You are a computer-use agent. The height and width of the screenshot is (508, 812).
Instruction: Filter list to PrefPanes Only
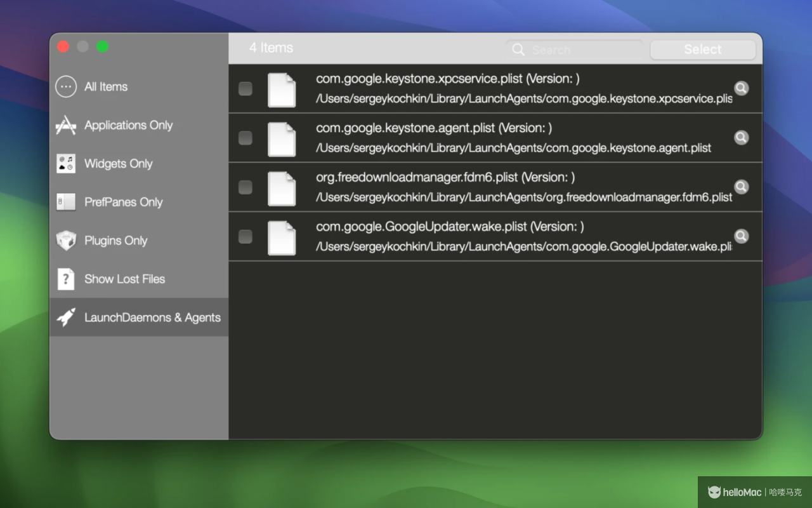[x=139, y=202]
